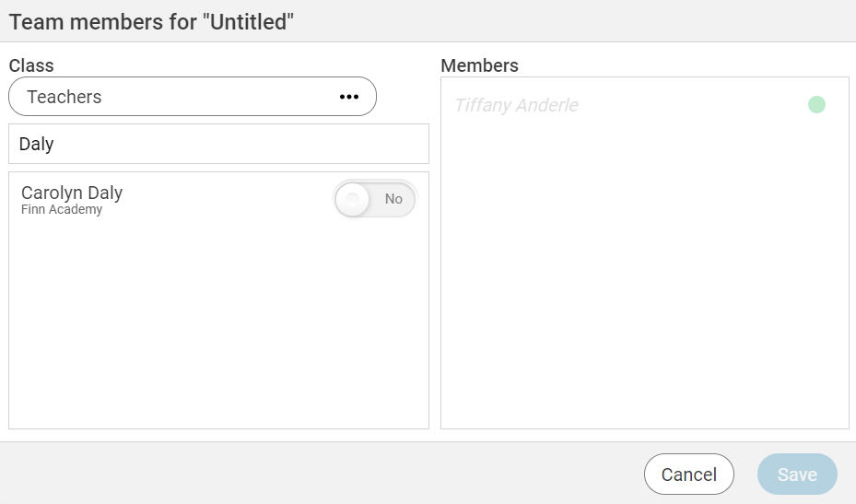Click the Finn Academy subtitle under Carolyn Daly

point(62,210)
